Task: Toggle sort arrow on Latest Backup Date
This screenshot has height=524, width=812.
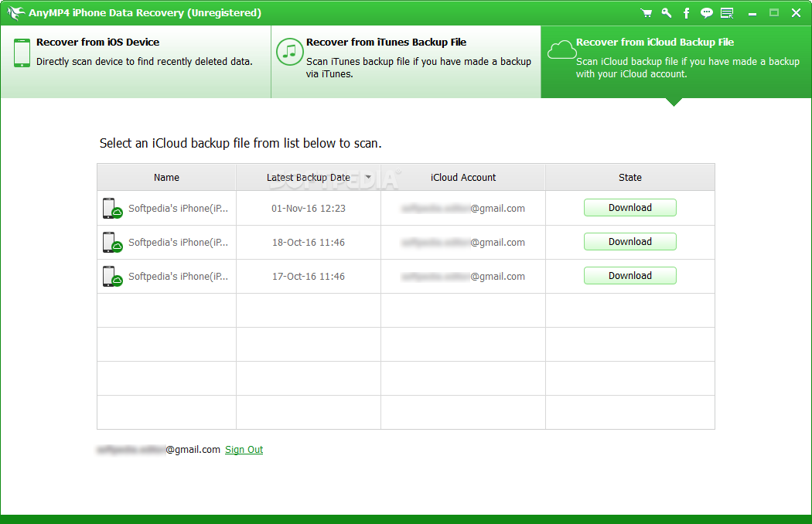Action: coord(368,177)
